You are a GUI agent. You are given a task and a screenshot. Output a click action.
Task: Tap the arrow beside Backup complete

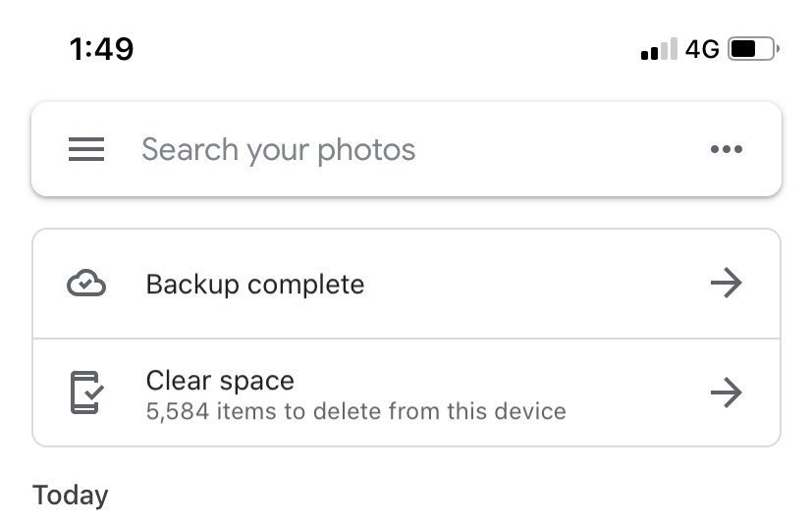[x=726, y=283]
